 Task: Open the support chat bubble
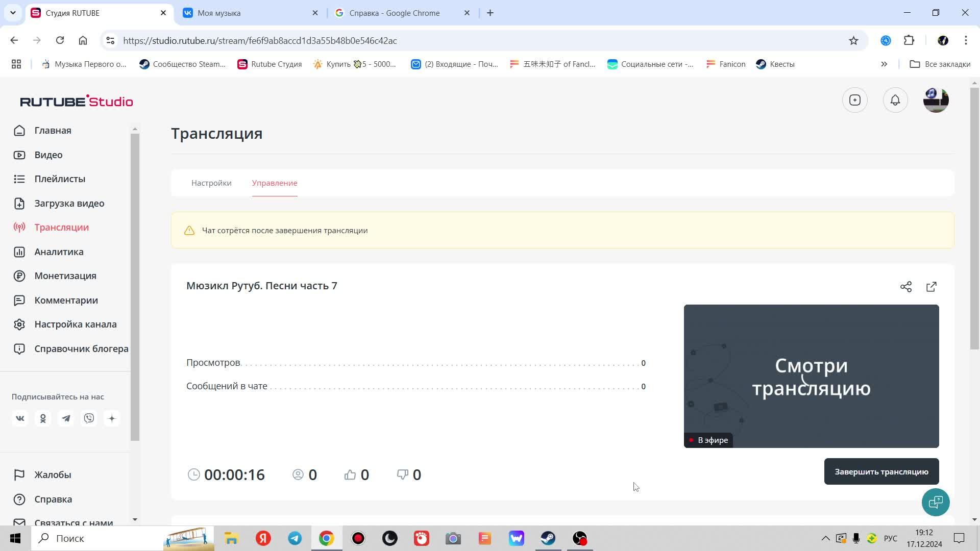935,502
